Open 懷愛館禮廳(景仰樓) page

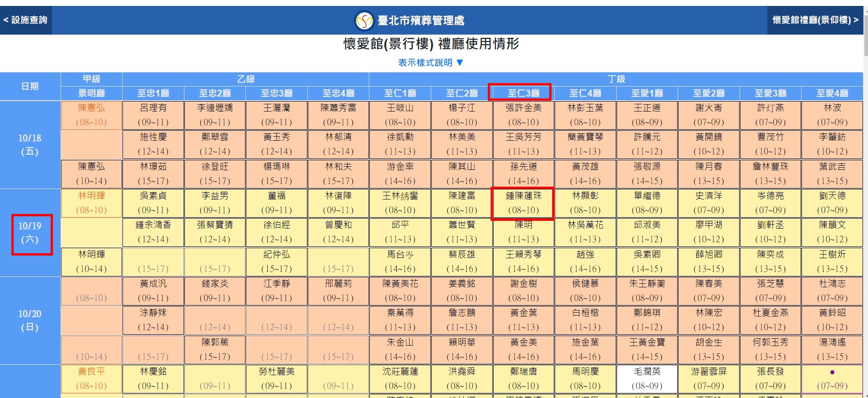point(815,20)
